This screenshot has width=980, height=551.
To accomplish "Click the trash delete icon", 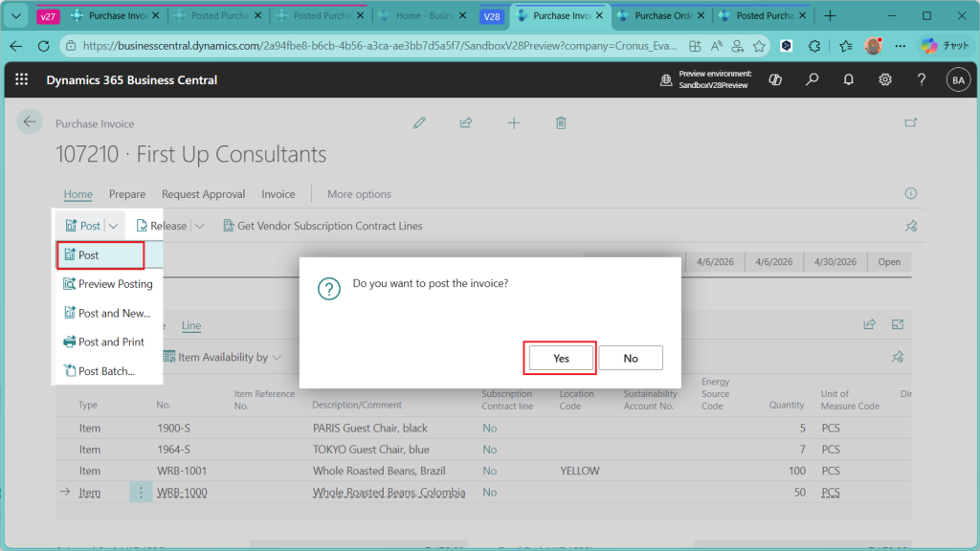I will (x=561, y=122).
